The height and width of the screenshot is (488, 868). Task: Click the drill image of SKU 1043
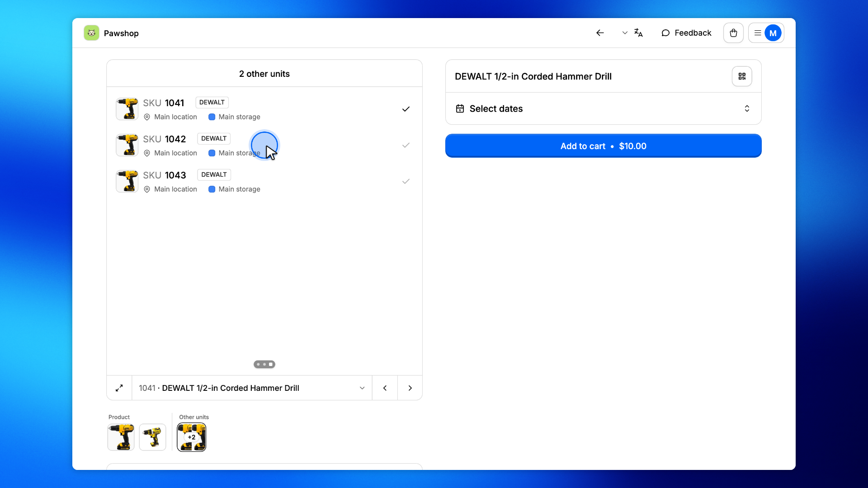click(x=127, y=181)
